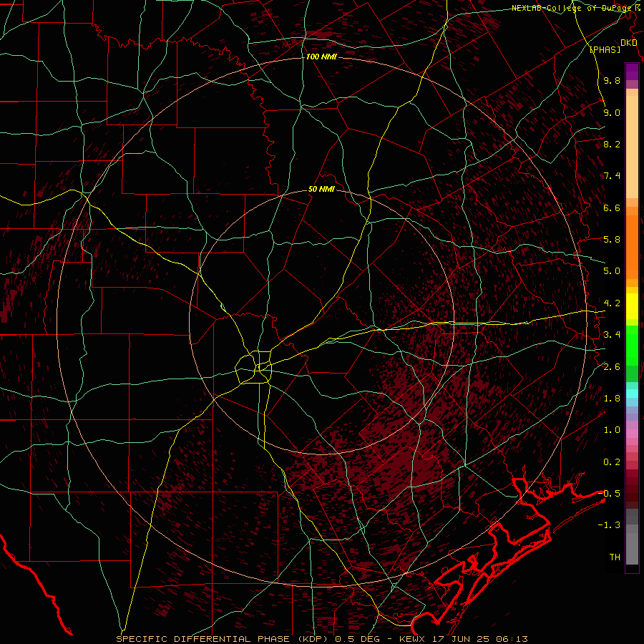Click the TH label on color scale
Viewport: 644px width, 644px height.
click(615, 557)
